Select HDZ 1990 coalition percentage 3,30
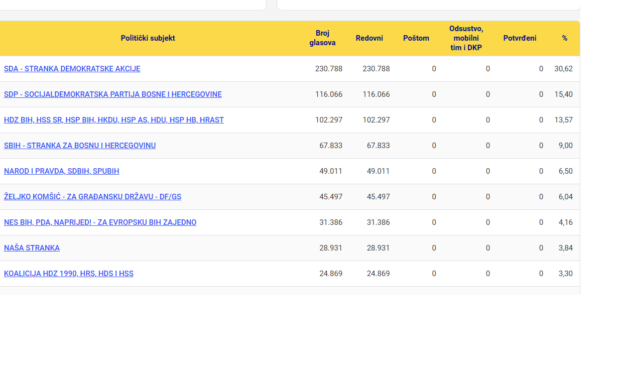 click(565, 274)
